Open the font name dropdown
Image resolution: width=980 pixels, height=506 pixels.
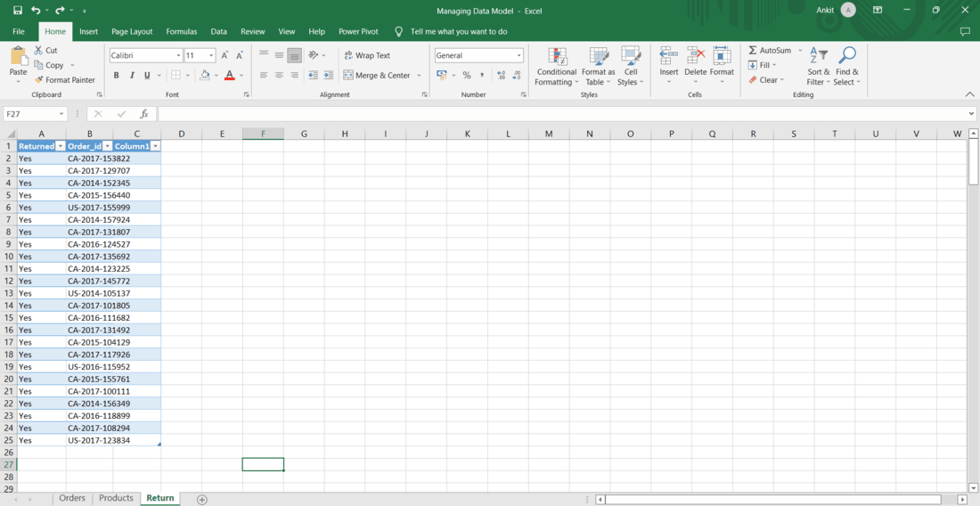tap(179, 55)
